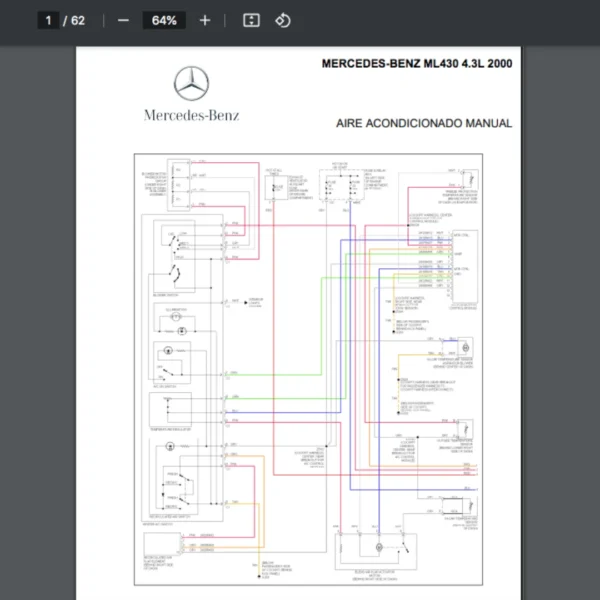
Task: Click the blend air flap actuator motor symbol
Action: [378, 548]
